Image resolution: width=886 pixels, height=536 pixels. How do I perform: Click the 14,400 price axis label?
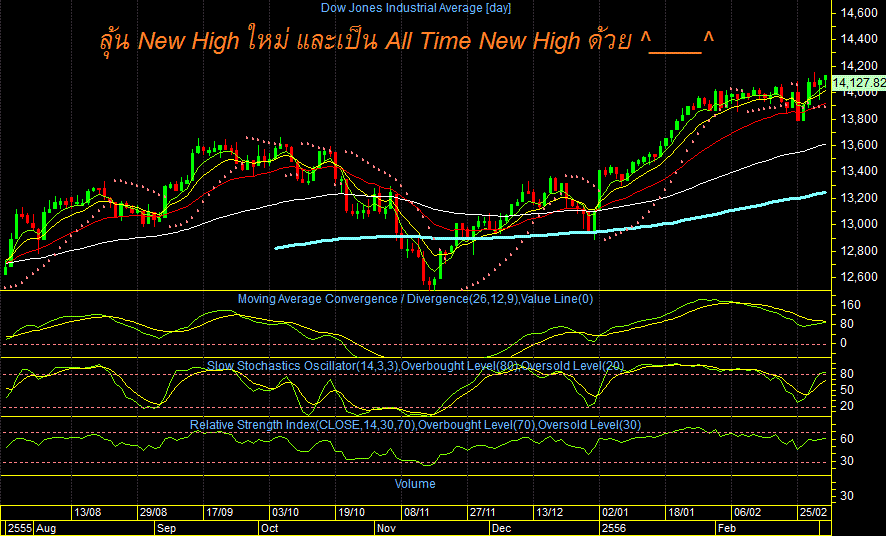859,39
